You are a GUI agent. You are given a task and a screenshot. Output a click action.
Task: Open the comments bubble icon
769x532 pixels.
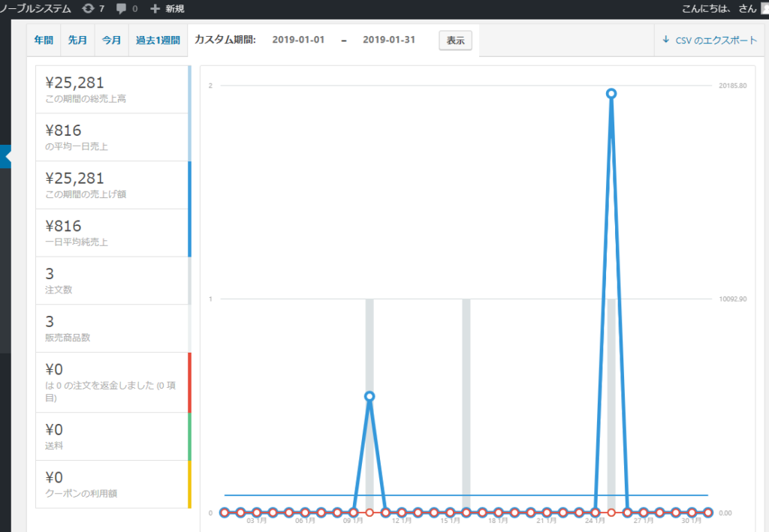tap(122, 9)
